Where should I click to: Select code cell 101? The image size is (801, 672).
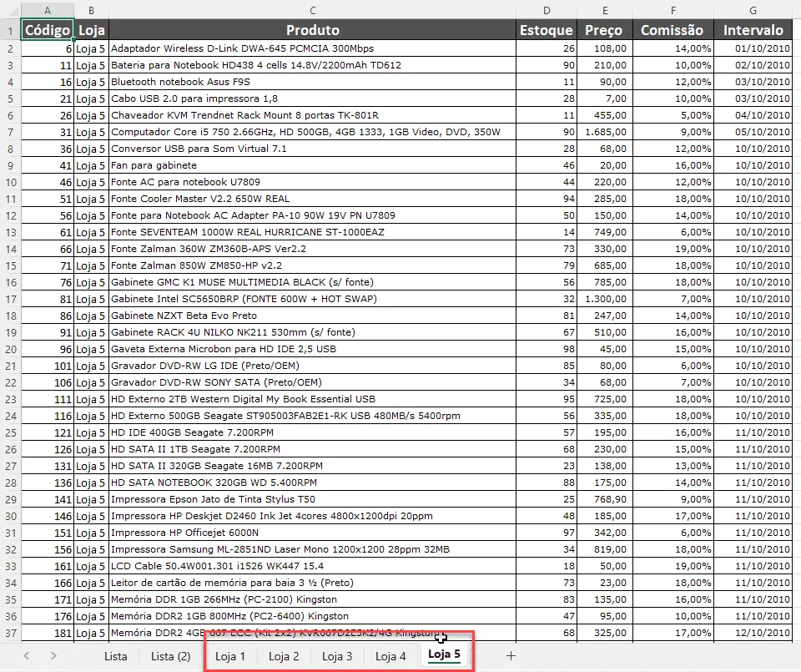pyautogui.click(x=48, y=366)
